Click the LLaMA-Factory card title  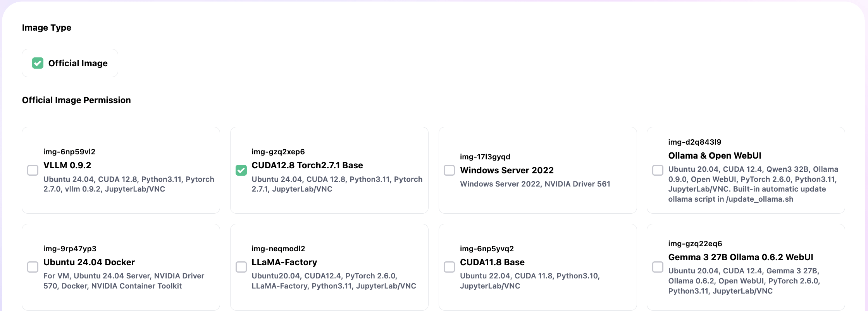click(x=284, y=262)
